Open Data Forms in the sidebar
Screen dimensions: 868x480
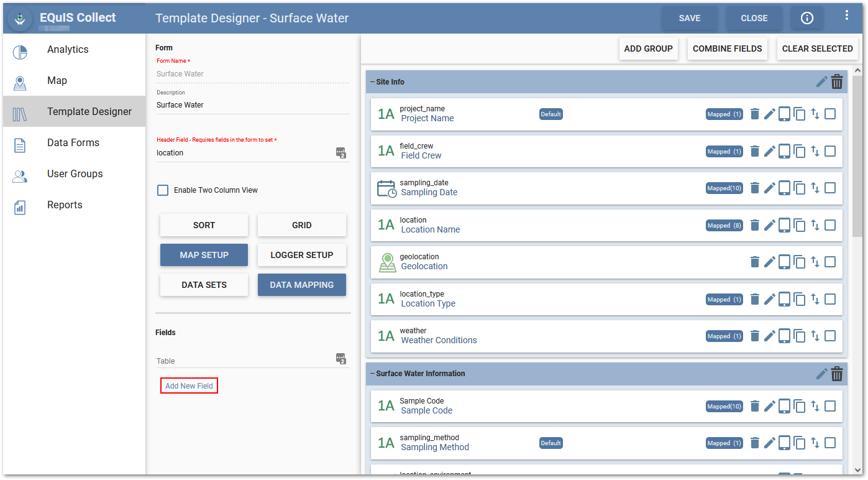coord(74,143)
